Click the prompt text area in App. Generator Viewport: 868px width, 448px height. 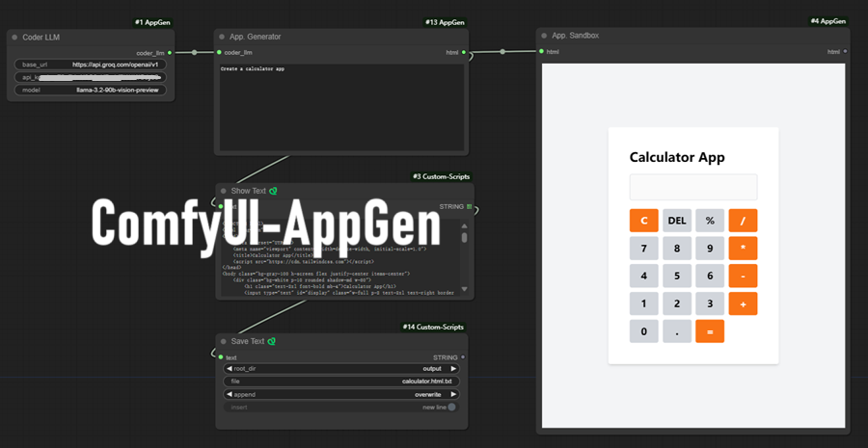(341, 107)
